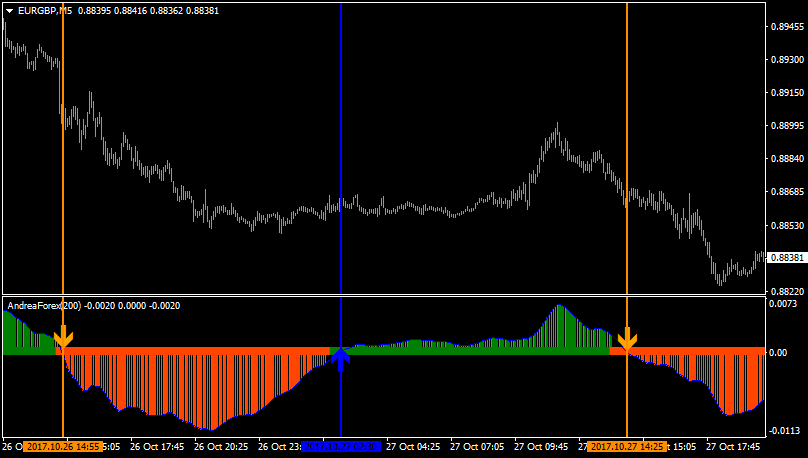Click the blue highlighted date label on time axis

pos(340,447)
